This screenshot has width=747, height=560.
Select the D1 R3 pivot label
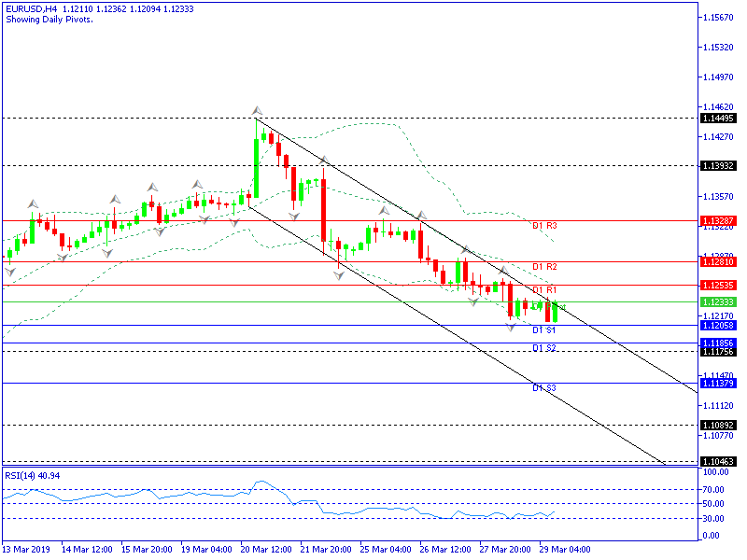click(x=544, y=226)
